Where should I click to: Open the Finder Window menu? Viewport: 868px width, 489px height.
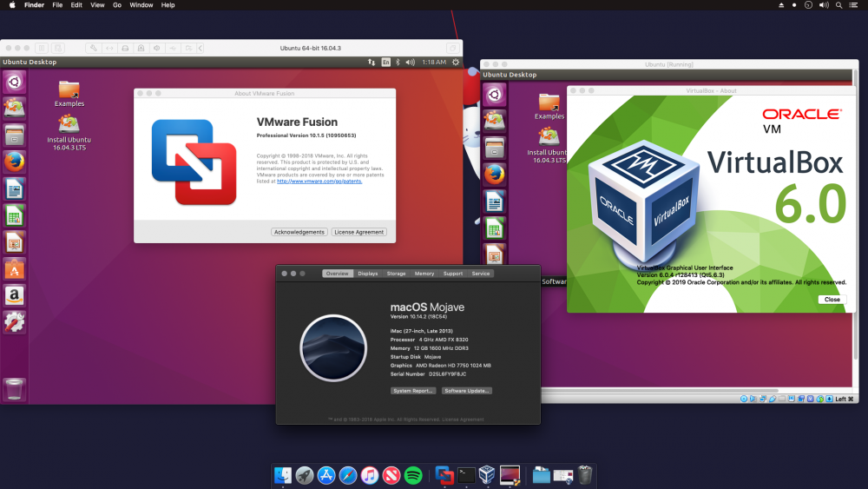[x=141, y=5]
